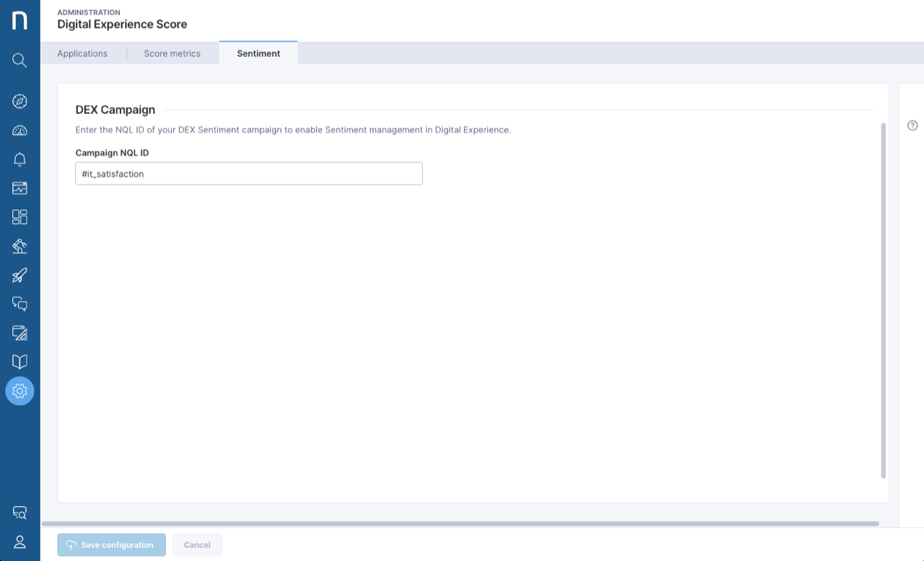Open search from the sidebar magnifier
Image resolution: width=924 pixels, height=561 pixels.
19,61
